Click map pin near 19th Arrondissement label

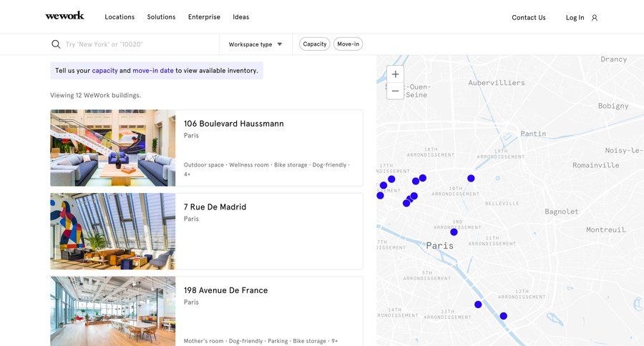point(471,178)
